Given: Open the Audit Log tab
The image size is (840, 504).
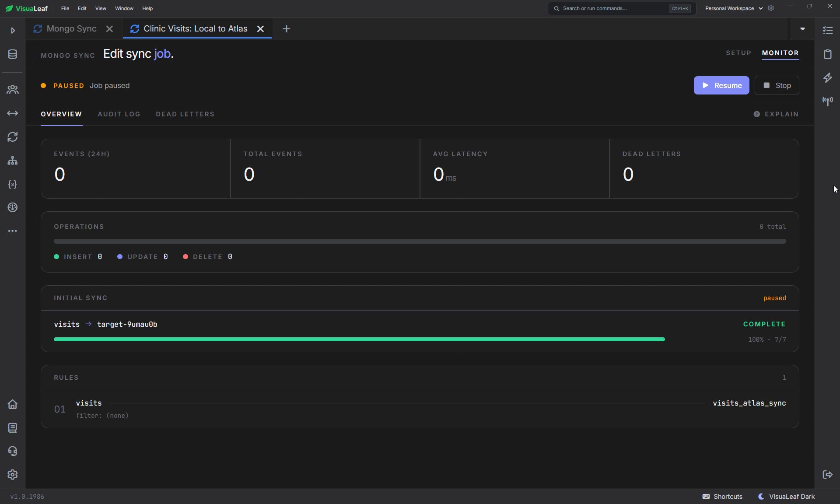Looking at the screenshot, I should coord(119,114).
